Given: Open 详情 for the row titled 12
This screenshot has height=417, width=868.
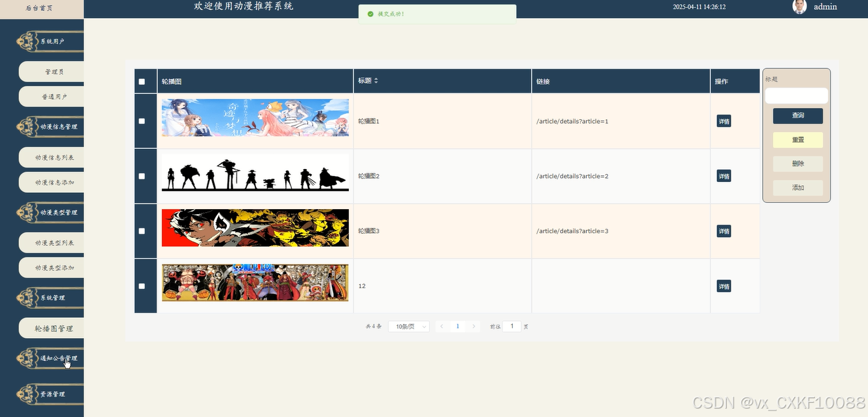Looking at the screenshot, I should (723, 286).
